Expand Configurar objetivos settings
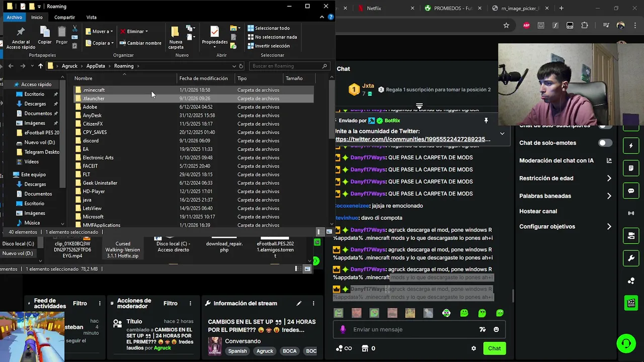The image size is (644, 362). click(609, 226)
